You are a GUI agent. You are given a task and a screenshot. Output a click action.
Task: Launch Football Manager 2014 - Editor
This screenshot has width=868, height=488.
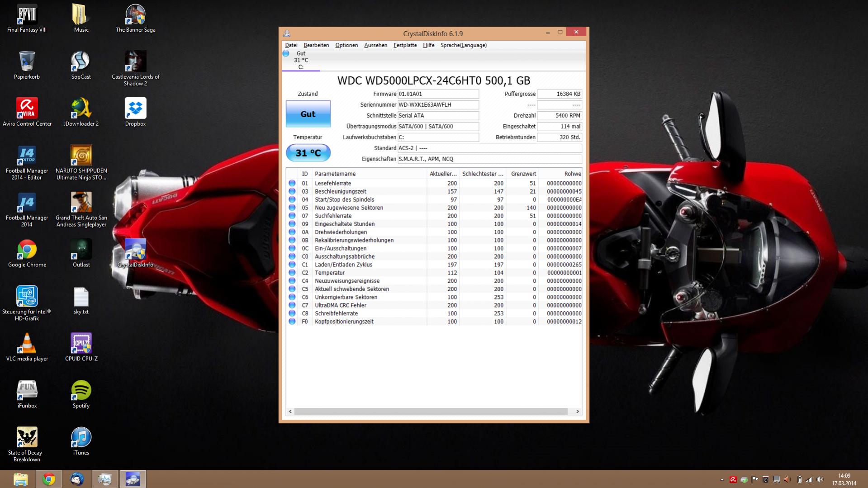[x=27, y=163]
